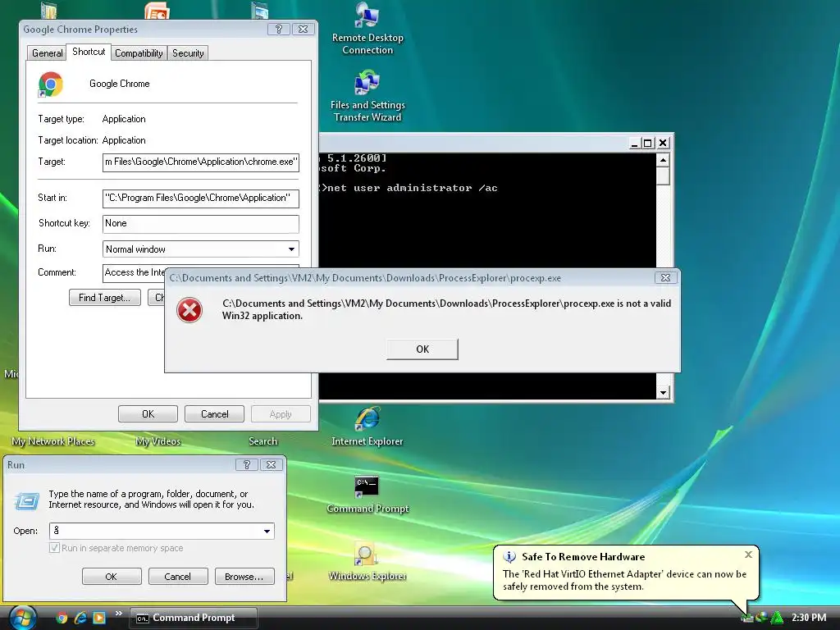Viewport: 840px width, 630px height.
Task: Expand the Run window mode dropdown
Action: [291, 249]
